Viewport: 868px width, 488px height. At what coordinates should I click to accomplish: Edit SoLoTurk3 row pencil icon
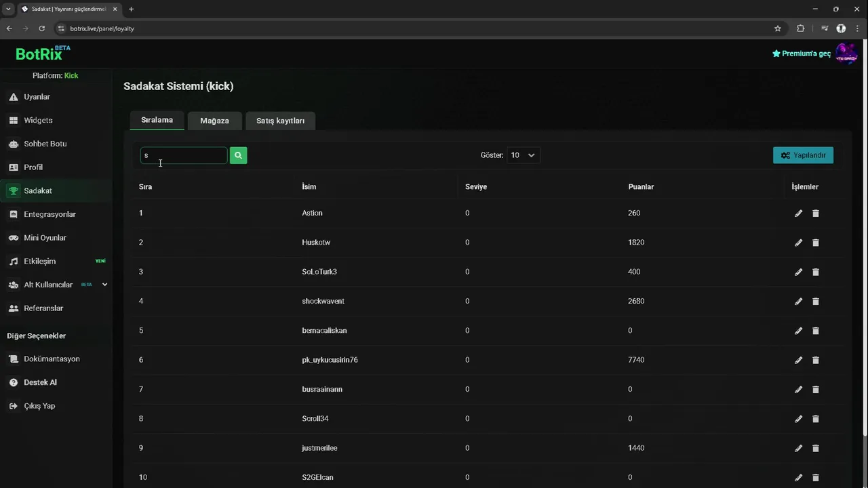[798, 272]
